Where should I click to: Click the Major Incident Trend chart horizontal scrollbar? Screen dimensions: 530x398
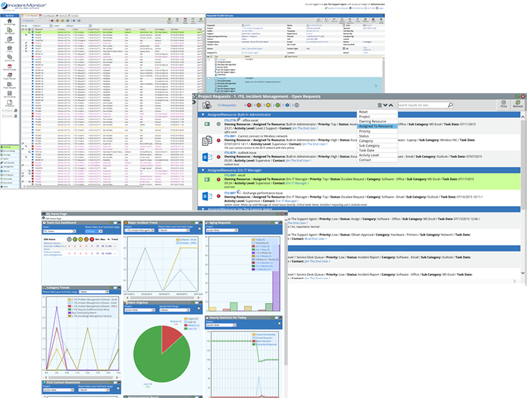click(x=162, y=298)
